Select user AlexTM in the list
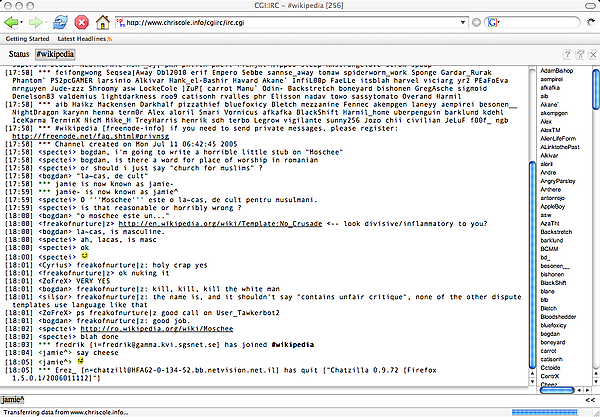Image resolution: width=600 pixels, height=417 pixels. click(x=550, y=130)
